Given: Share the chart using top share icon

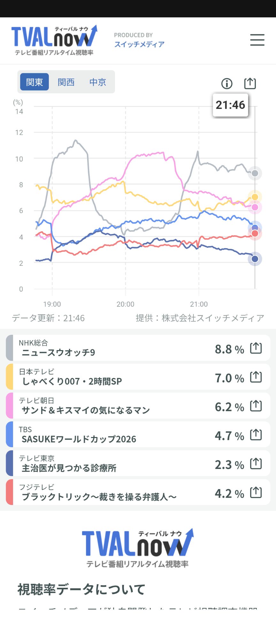Looking at the screenshot, I should 250,83.
